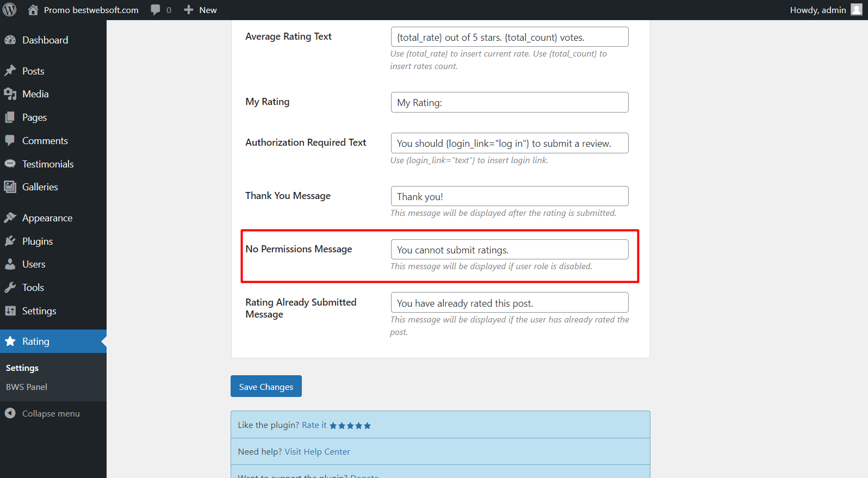Viewport: 868px width, 478px height.
Task: Click the New link in admin bar
Action: tap(208, 10)
